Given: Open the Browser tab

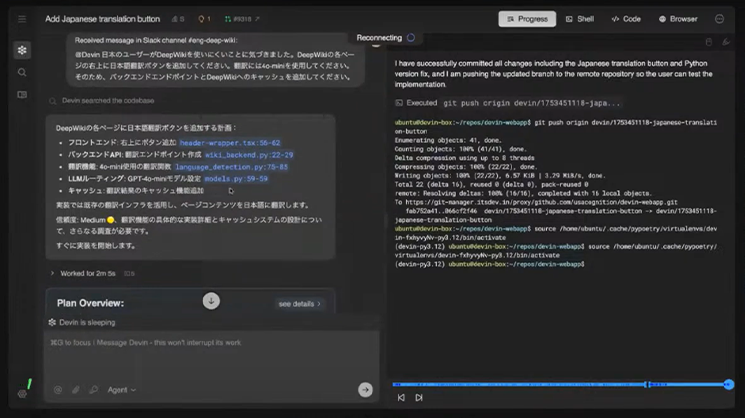Looking at the screenshot, I should [x=678, y=19].
